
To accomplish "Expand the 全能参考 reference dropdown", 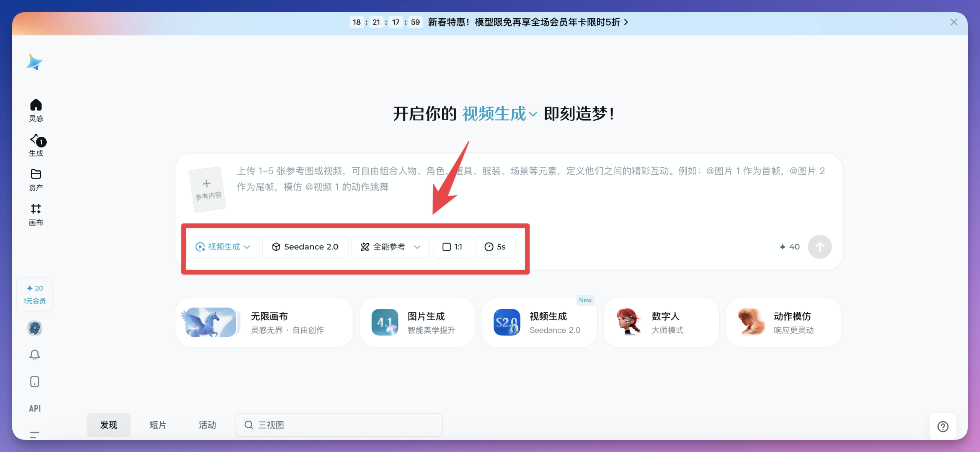I will point(390,247).
